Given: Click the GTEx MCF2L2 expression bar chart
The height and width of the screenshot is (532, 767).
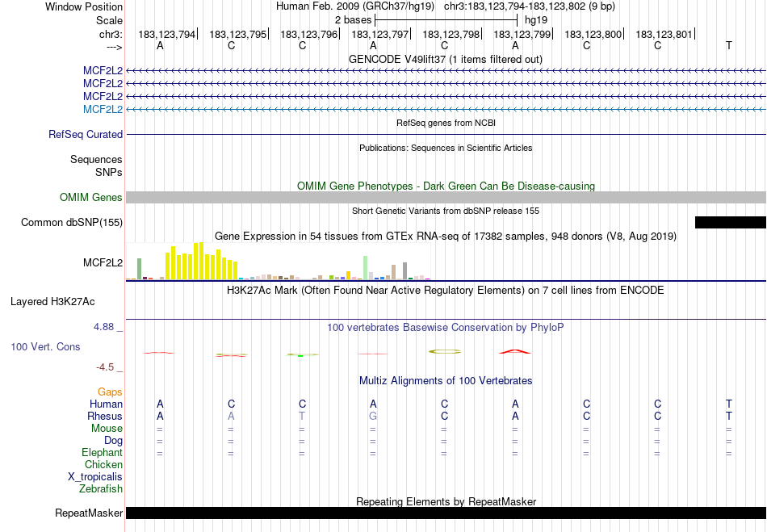Looking at the screenshot, I should coord(279,261).
